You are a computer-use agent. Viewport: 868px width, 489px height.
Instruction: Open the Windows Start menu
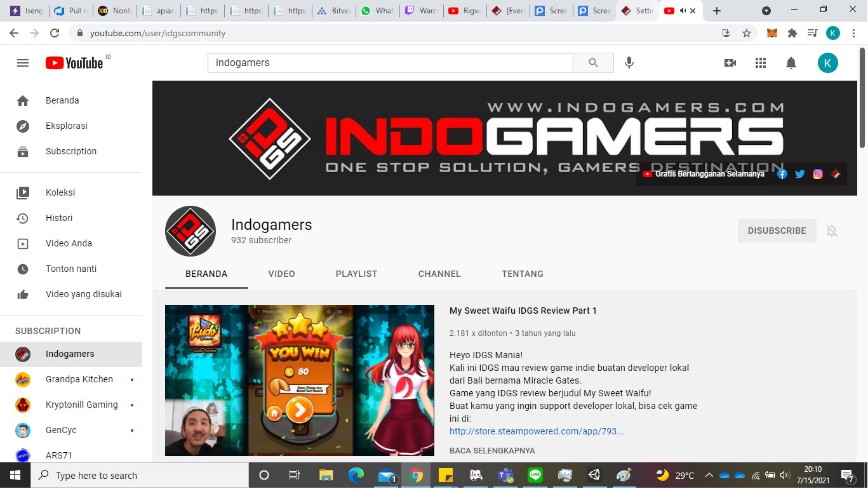pyautogui.click(x=15, y=475)
